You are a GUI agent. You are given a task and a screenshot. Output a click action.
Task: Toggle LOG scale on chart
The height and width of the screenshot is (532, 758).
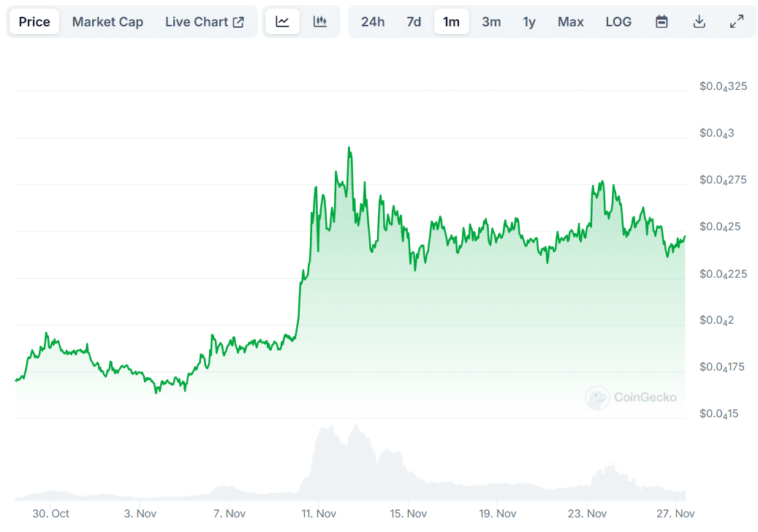pos(618,22)
